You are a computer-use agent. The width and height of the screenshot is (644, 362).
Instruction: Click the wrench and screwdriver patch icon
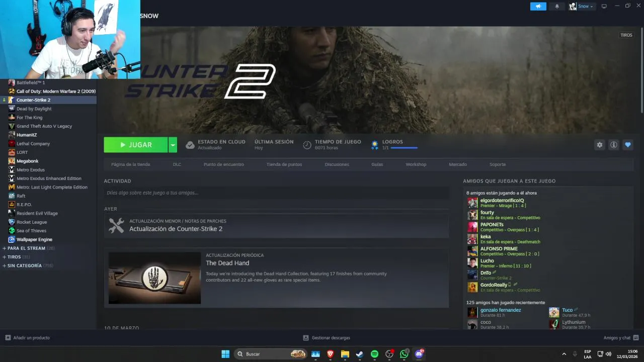[116, 225]
